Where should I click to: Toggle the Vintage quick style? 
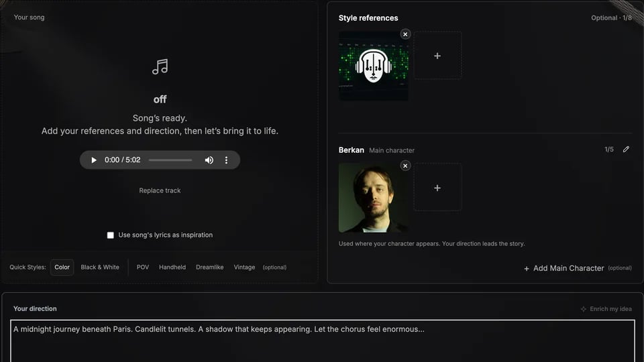[x=244, y=267]
